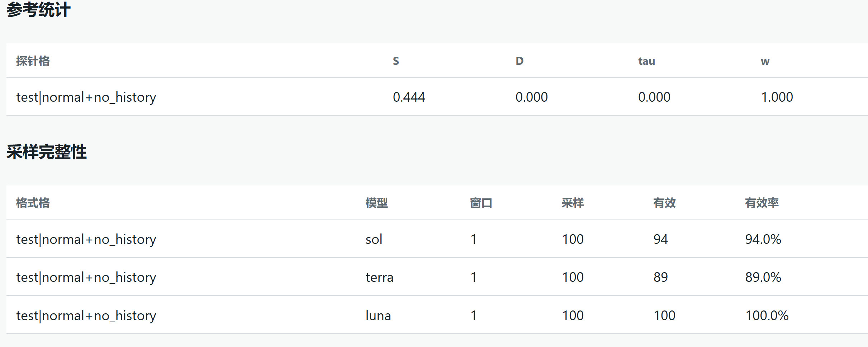Click the S column header
This screenshot has width=868, height=347.
point(396,61)
